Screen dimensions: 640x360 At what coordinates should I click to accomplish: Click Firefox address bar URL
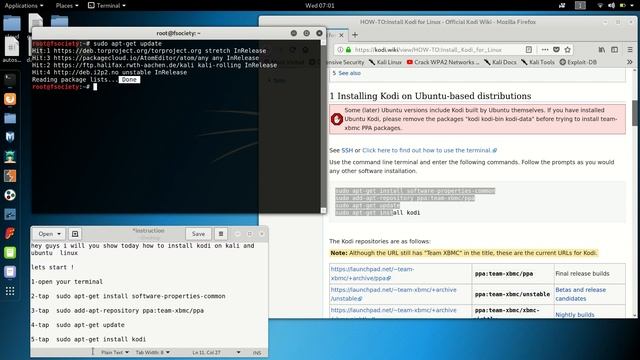[x=429, y=50]
